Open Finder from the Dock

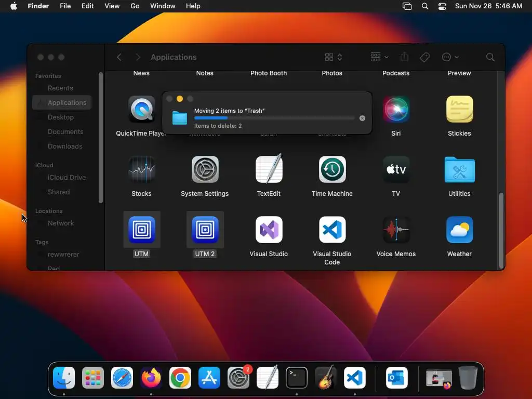(x=64, y=378)
